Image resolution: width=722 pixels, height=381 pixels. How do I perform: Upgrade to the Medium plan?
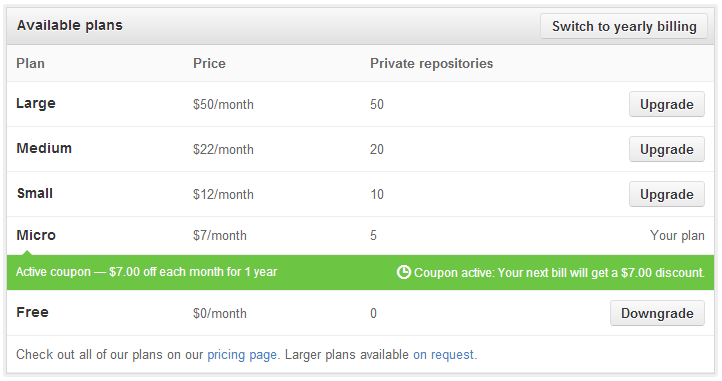[x=667, y=149]
